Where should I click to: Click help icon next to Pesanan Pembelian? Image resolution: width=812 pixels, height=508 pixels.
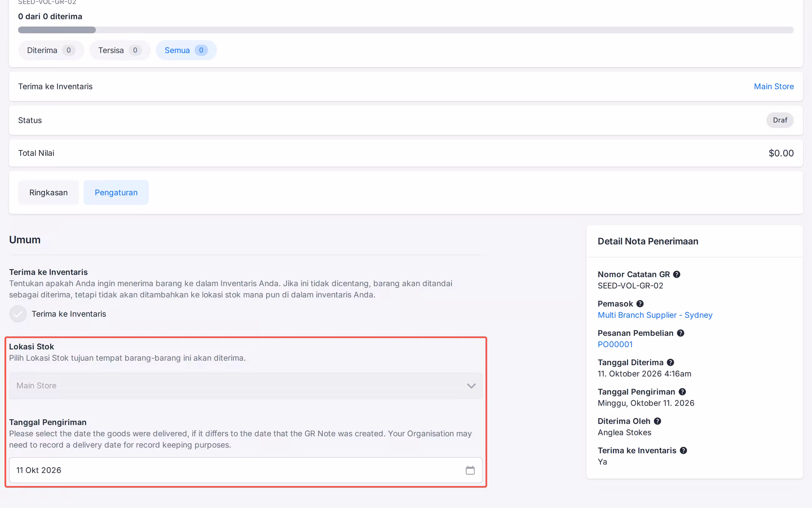click(680, 333)
